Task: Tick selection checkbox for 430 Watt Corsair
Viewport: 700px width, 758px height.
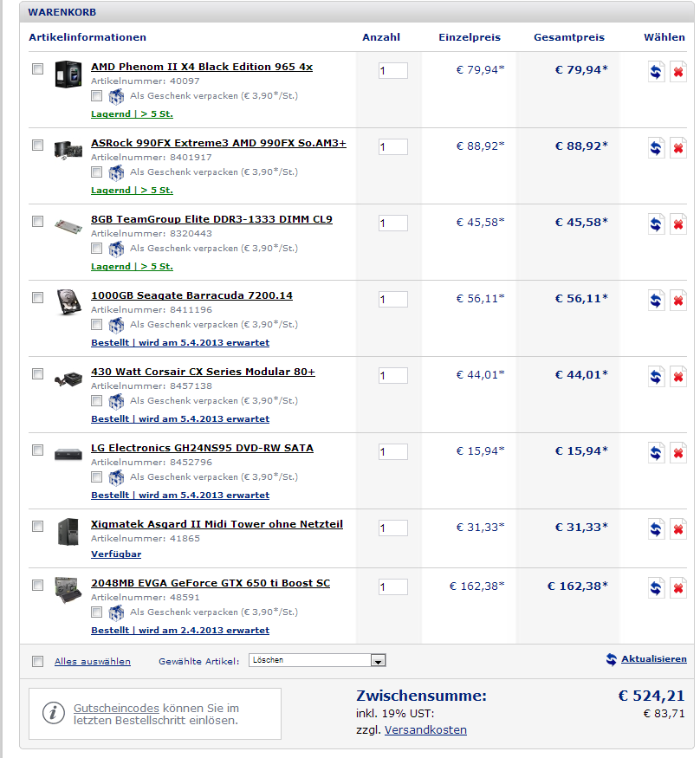Action: tap(38, 373)
